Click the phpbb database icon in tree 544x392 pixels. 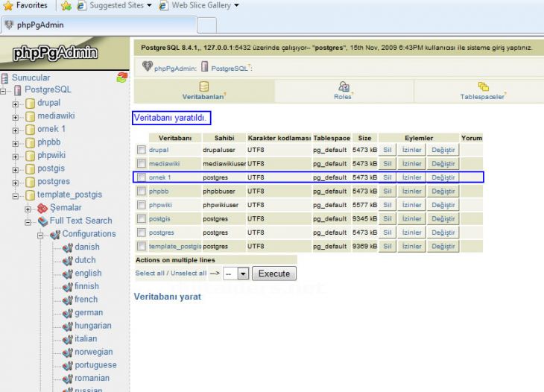[x=31, y=142]
